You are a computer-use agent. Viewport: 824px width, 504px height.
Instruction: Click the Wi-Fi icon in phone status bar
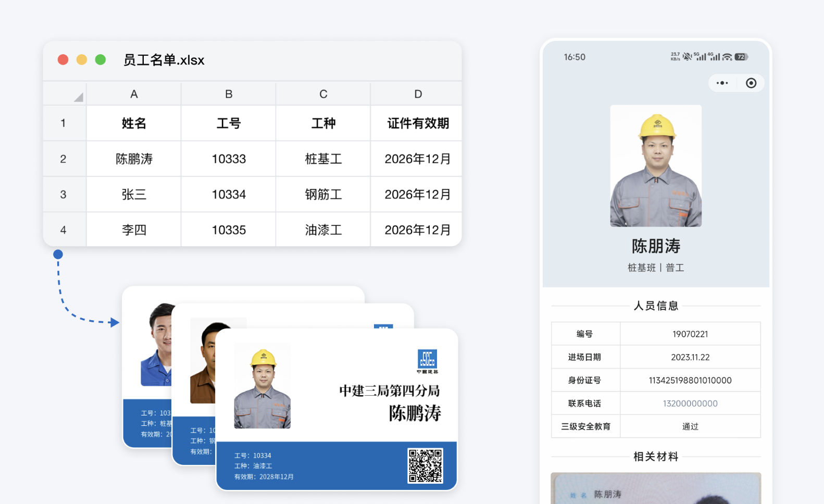pyautogui.click(x=727, y=57)
